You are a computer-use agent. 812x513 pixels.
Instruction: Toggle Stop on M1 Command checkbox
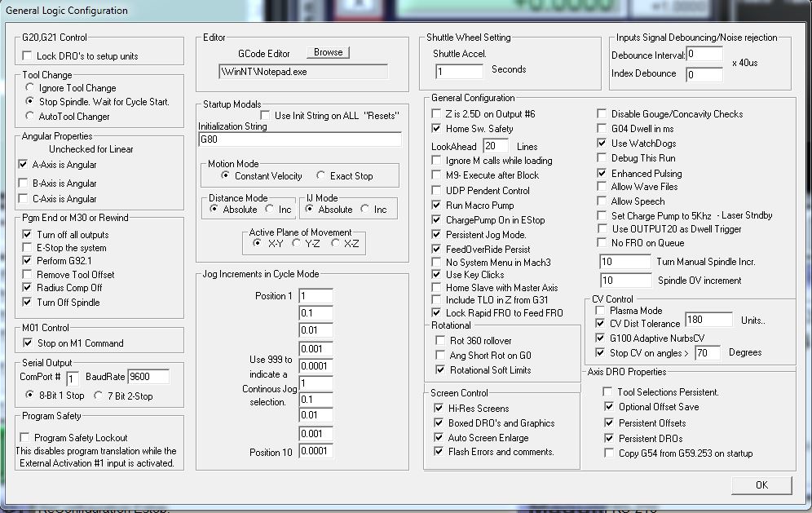28,343
